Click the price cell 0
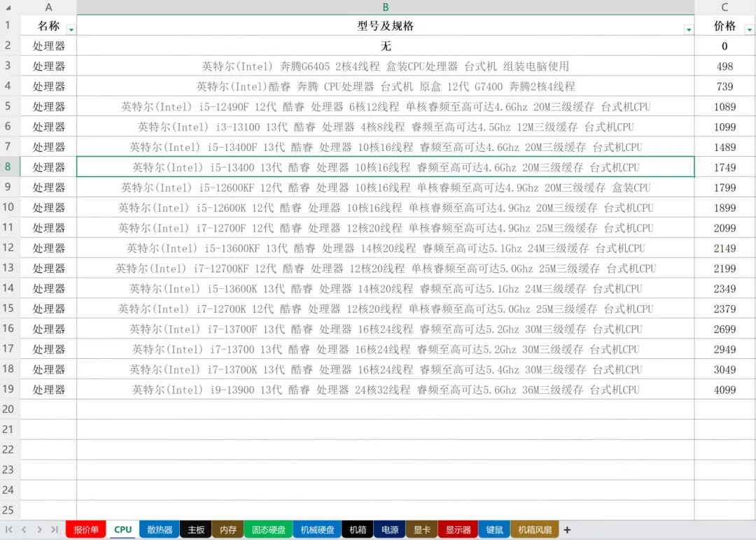This screenshot has width=756, height=540. 724,45
